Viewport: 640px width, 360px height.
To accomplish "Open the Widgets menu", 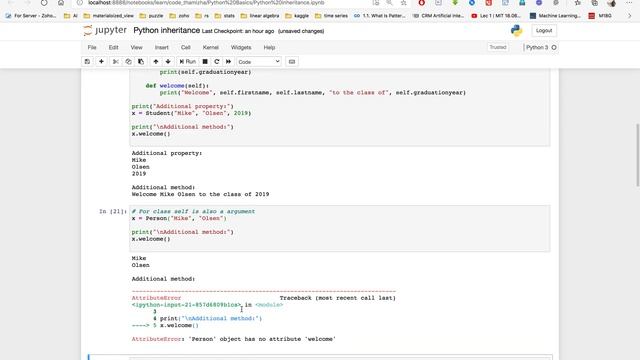I will point(241,47).
